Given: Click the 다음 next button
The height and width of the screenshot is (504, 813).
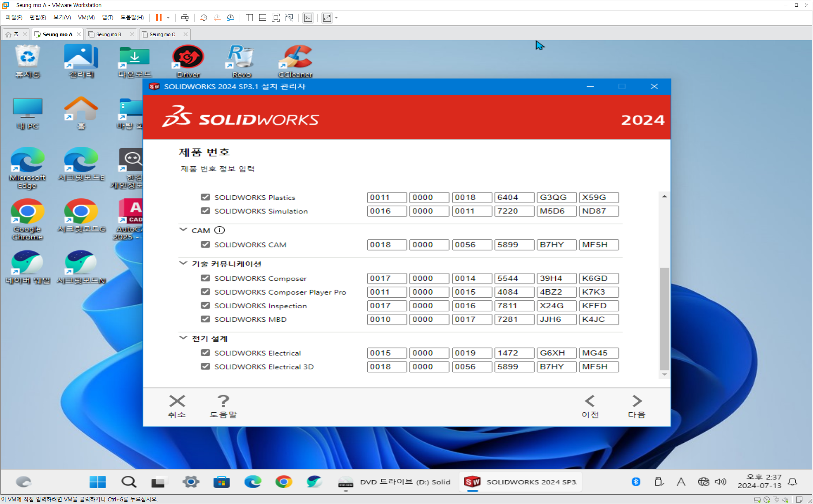Looking at the screenshot, I should 636,406.
